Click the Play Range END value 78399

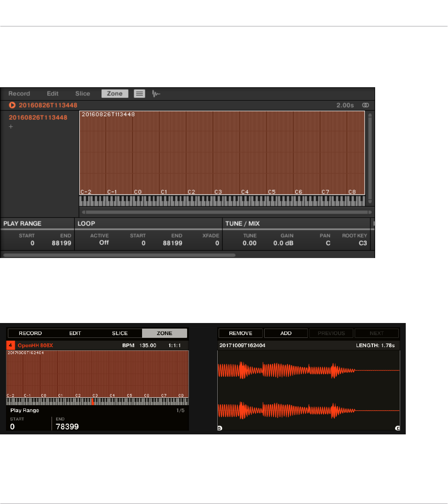coord(67,426)
